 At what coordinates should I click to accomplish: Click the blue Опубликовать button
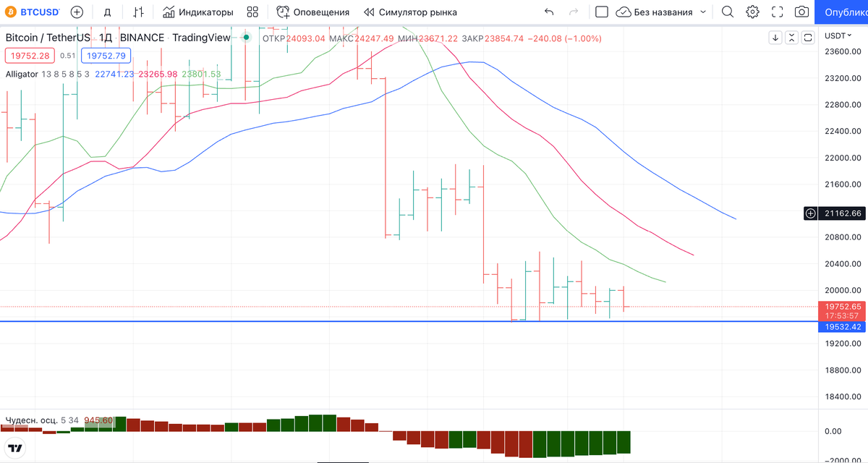[841, 12]
